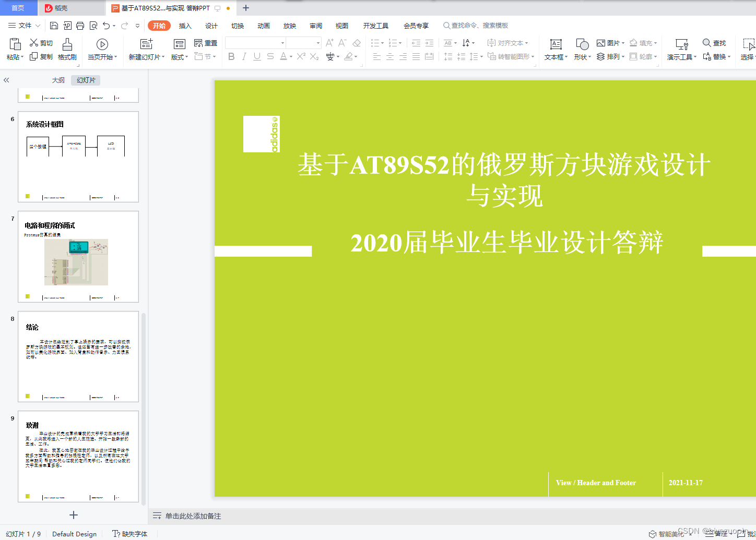Switch to the 插入 ribbon tab
The width and height of the screenshot is (756, 540).
point(185,25)
